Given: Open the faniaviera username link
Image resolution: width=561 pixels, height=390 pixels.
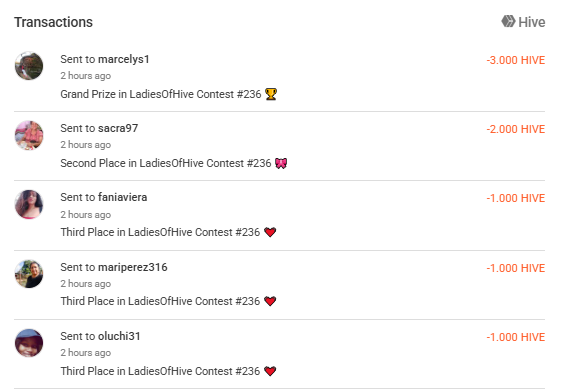Looking at the screenshot, I should 122,197.
